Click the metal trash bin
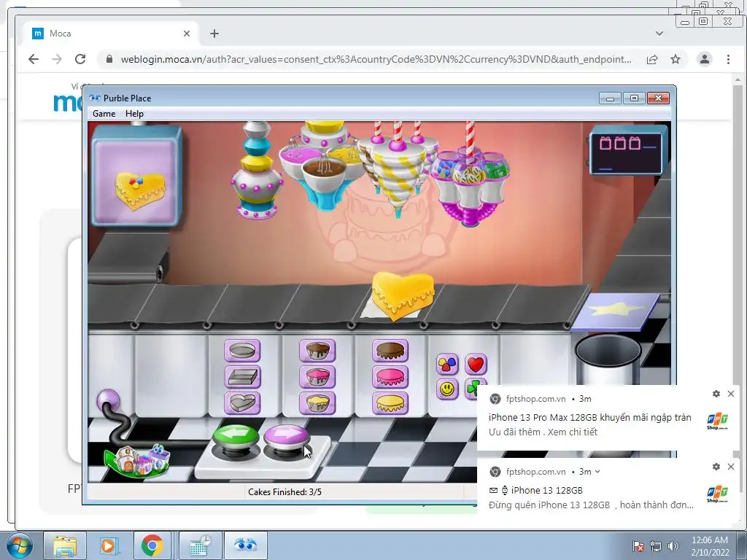 608,359
